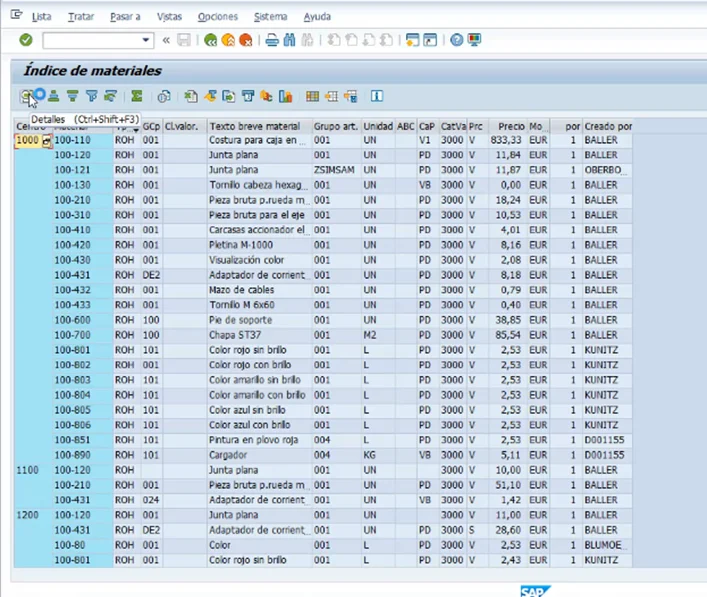
Task: Open the Graphic bar chart icon
Action: click(x=285, y=96)
